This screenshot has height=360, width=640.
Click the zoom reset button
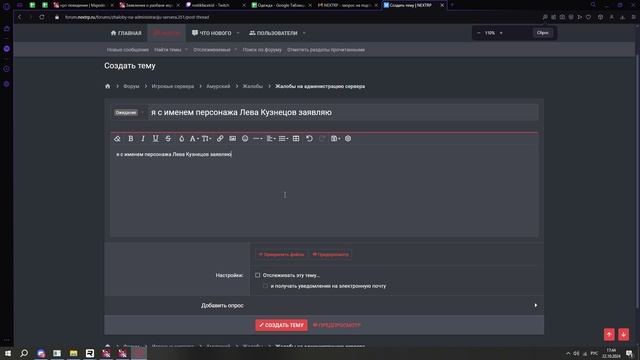542,33
